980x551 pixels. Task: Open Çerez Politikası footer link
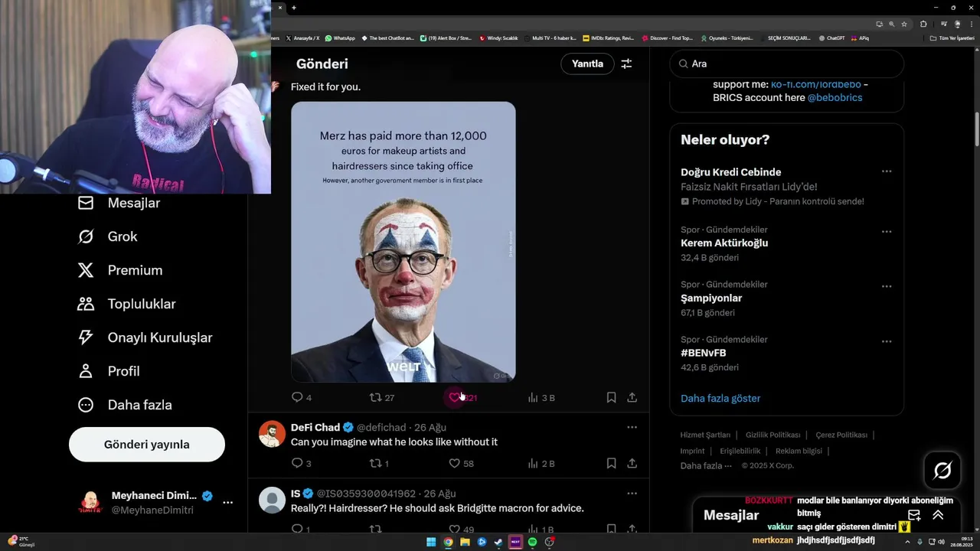coord(841,435)
